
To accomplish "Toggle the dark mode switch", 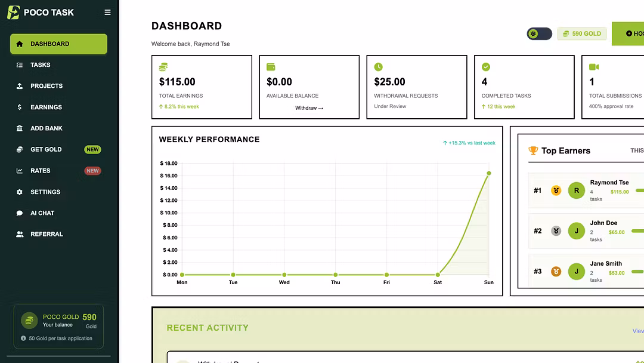I will pyautogui.click(x=539, y=34).
